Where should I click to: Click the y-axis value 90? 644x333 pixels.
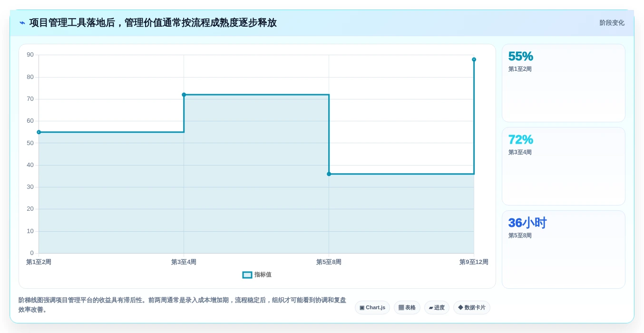[x=30, y=55]
